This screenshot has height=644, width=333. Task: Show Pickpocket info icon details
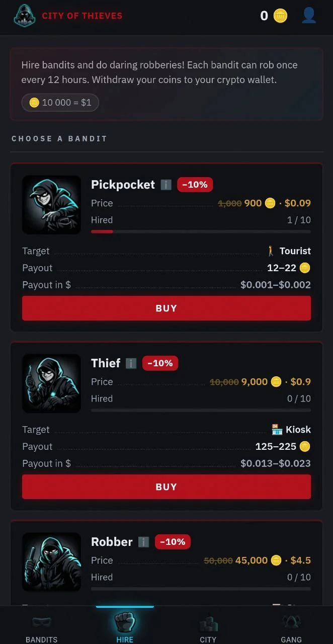coord(166,185)
